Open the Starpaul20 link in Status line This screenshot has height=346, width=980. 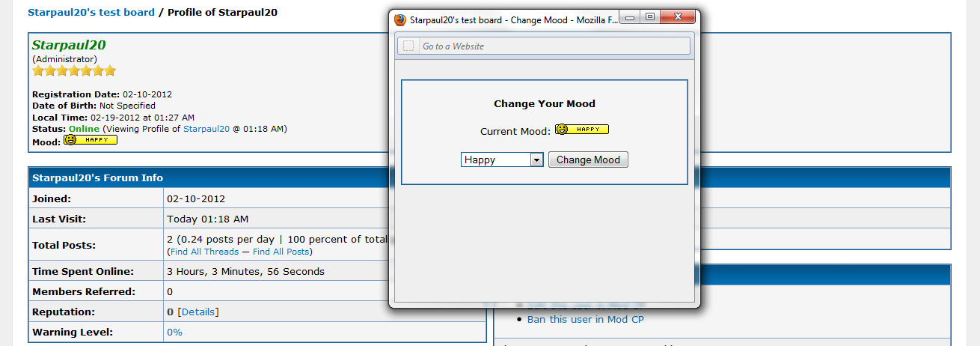pyautogui.click(x=206, y=129)
